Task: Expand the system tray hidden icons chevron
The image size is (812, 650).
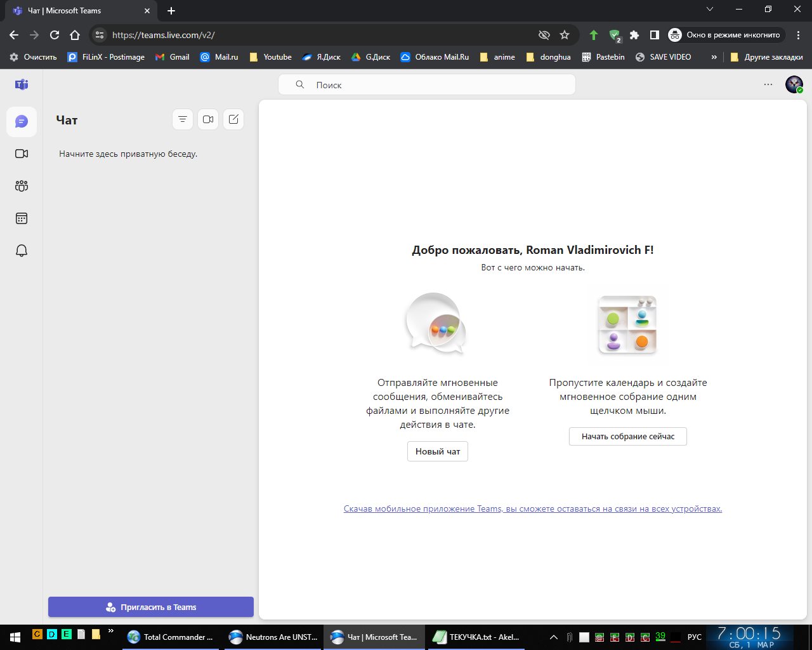Action: pos(554,637)
